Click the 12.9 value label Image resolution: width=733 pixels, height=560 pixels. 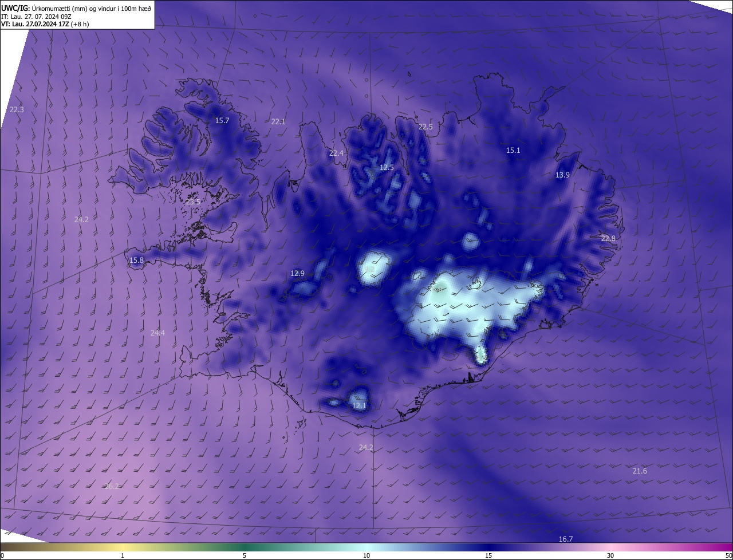[297, 273]
